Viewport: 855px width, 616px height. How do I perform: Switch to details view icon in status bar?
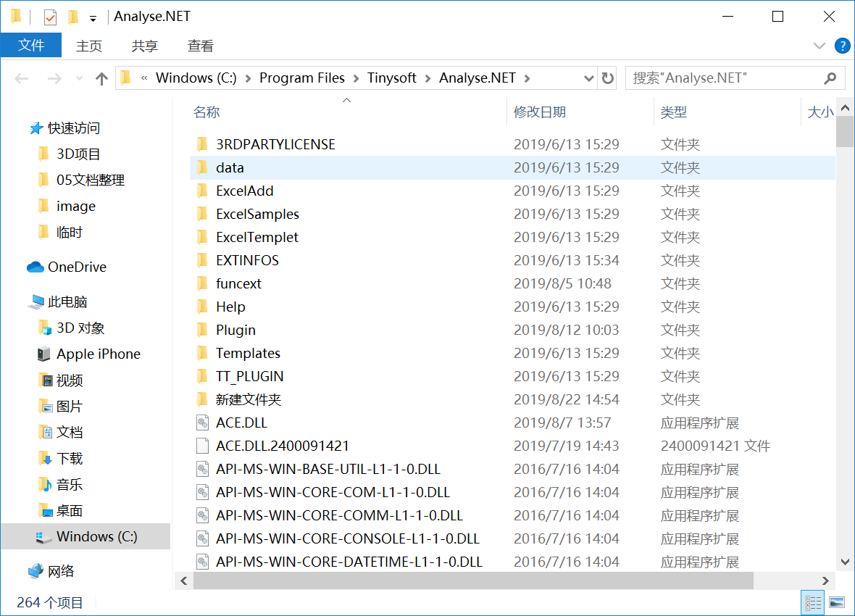[813, 603]
